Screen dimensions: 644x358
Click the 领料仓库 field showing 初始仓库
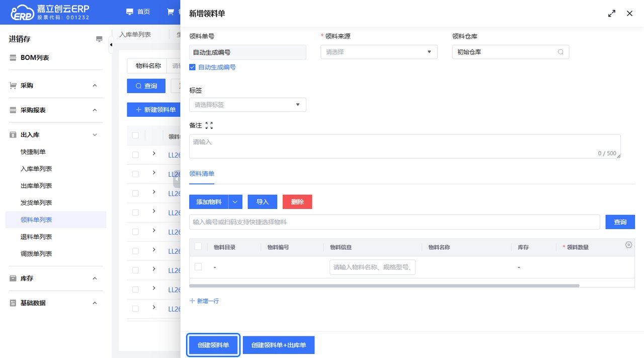point(511,52)
